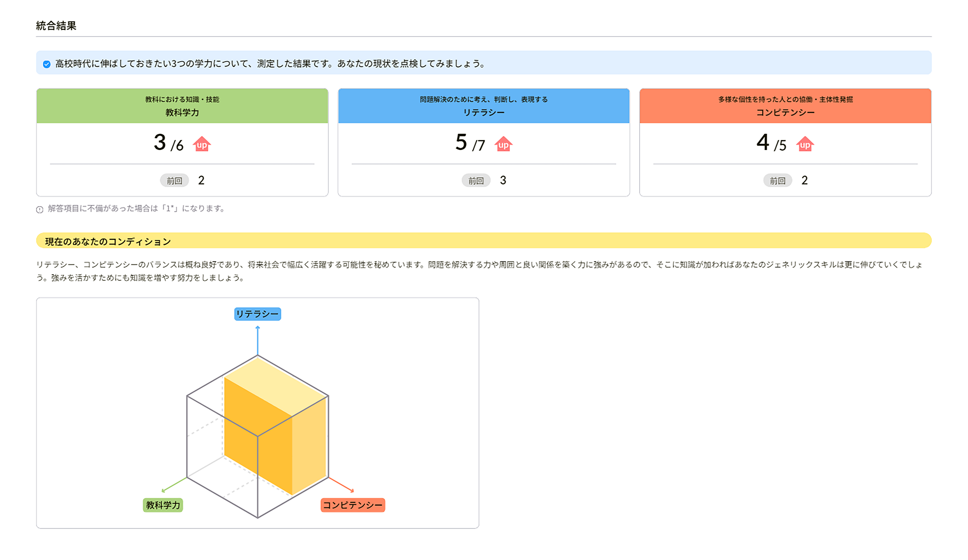
Task: Click the 前回 badge in コンピテンシー card
Action: click(x=777, y=180)
